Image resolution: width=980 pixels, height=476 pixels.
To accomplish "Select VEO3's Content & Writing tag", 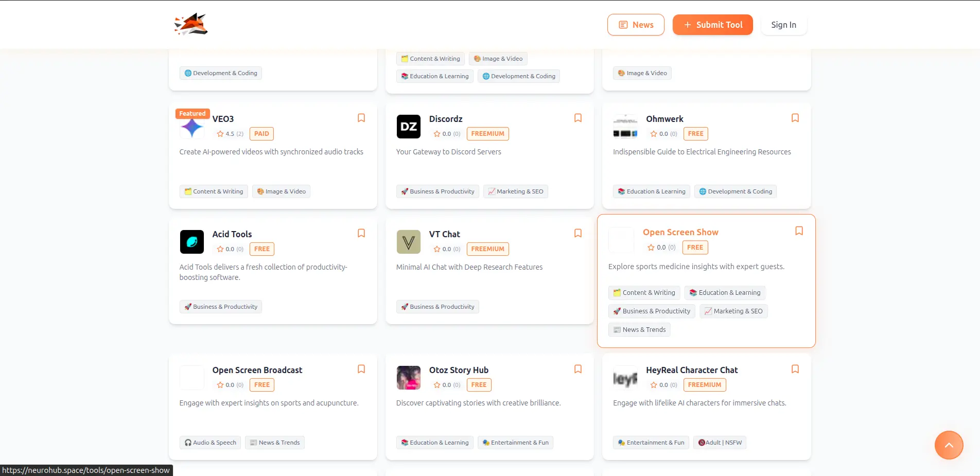I will 214,191.
